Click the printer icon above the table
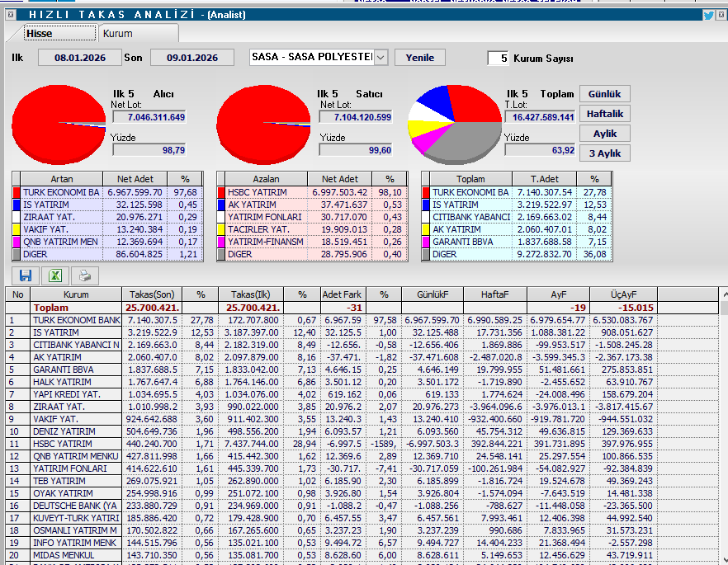Image resolution: width=728 pixels, height=565 pixels. click(x=85, y=276)
